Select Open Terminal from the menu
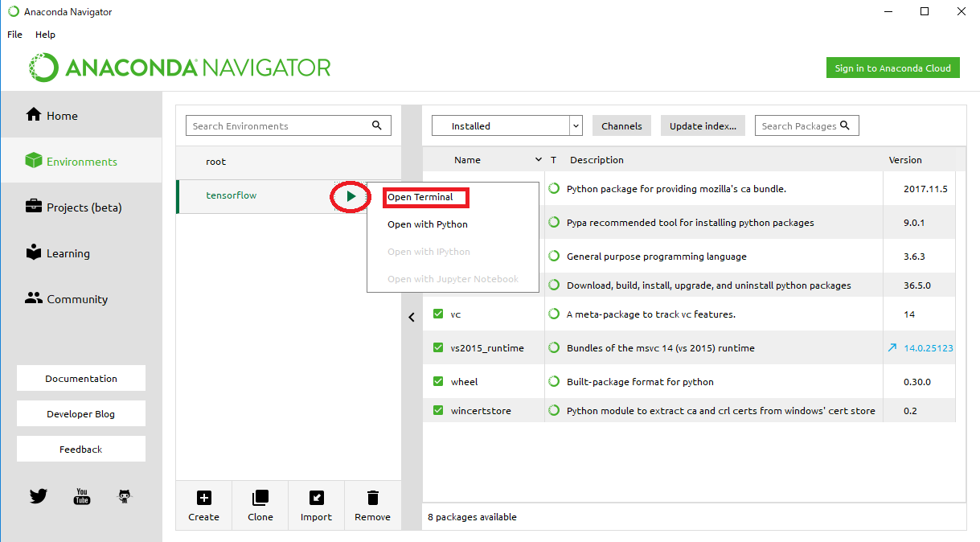 420,197
